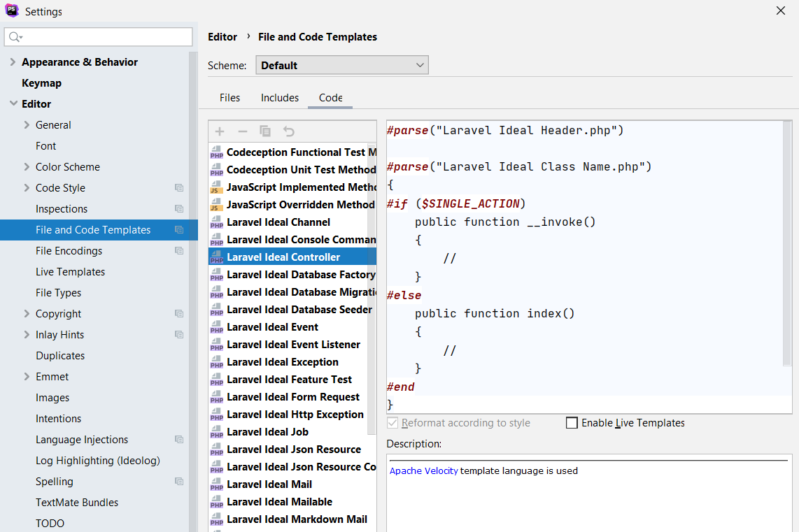Expand the General node
Viewport: 799px width, 532px height.
click(27, 124)
